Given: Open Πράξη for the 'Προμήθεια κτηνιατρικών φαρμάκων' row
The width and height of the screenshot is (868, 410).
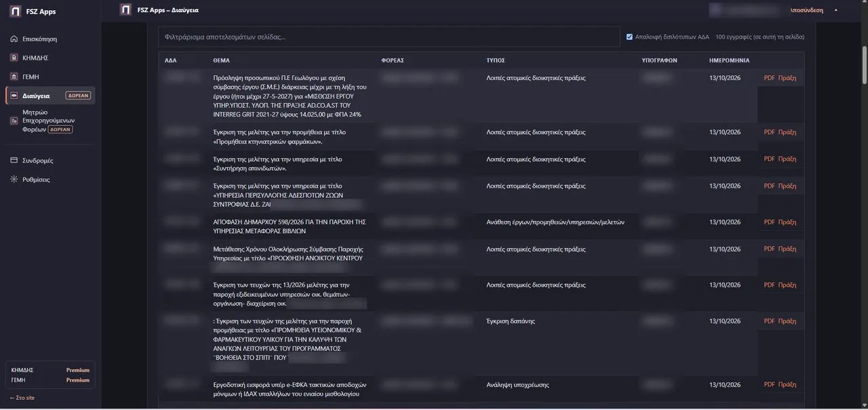Looking at the screenshot, I should point(787,132).
